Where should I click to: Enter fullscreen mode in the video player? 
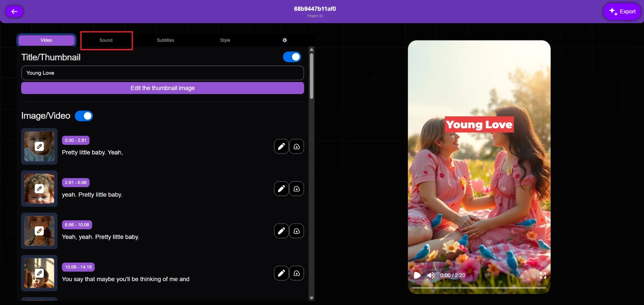tap(543, 275)
